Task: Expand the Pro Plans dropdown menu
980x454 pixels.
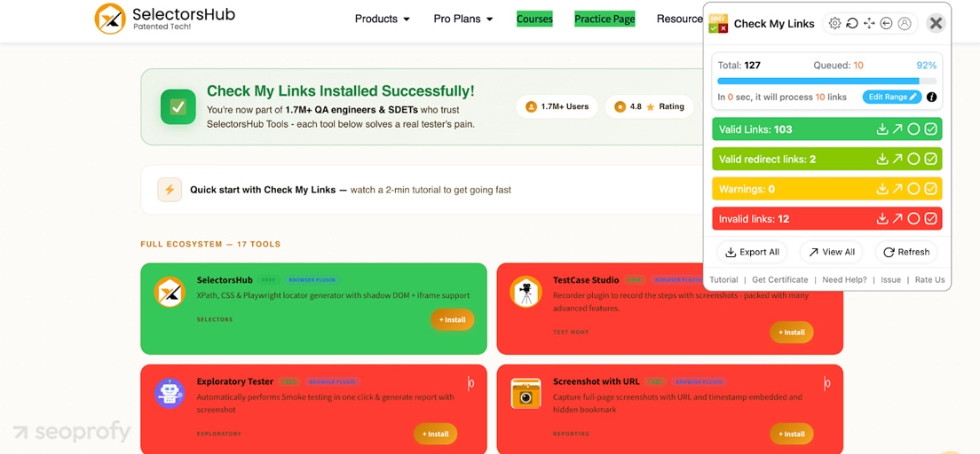Action: tap(462, 19)
